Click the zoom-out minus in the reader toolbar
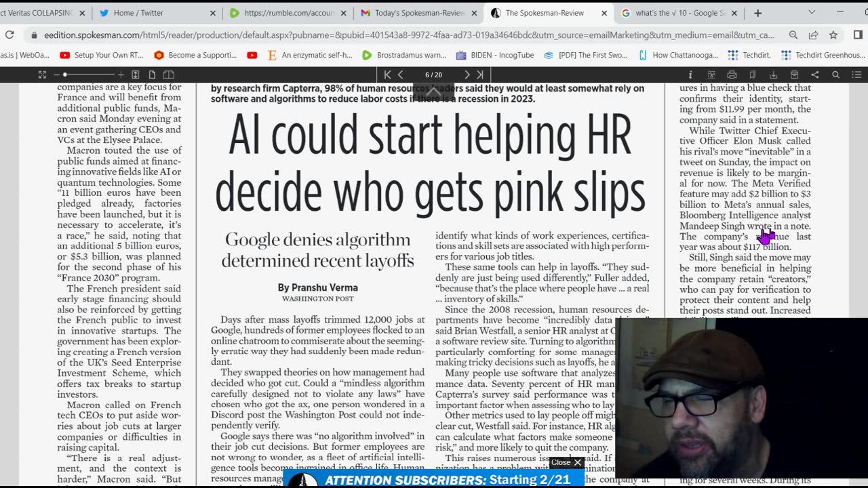 click(x=58, y=75)
